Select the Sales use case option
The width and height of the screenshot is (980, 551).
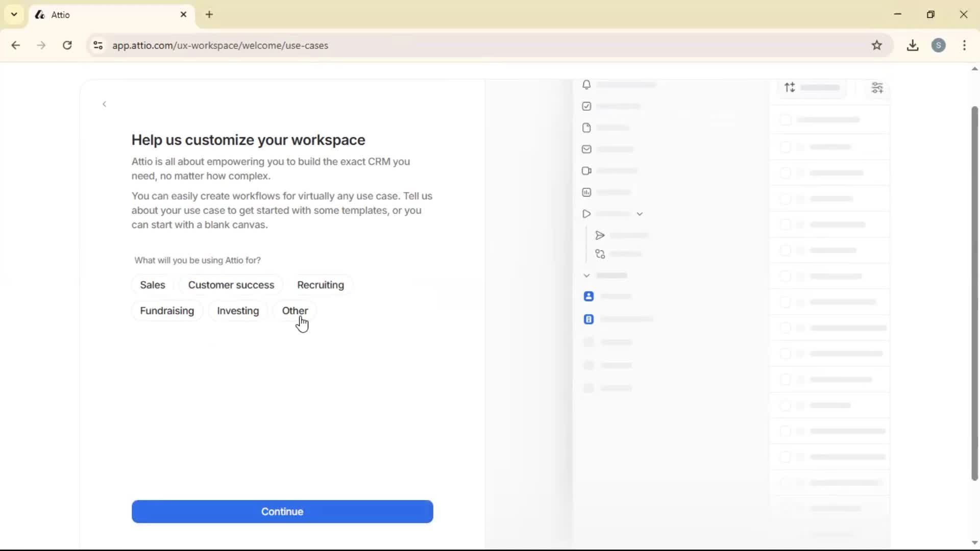(152, 285)
